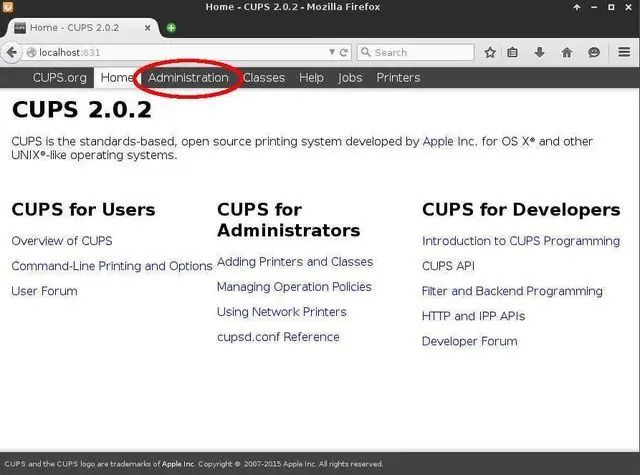Open Using Network Printers link
Screen dimensions: 640x475
[282, 312]
